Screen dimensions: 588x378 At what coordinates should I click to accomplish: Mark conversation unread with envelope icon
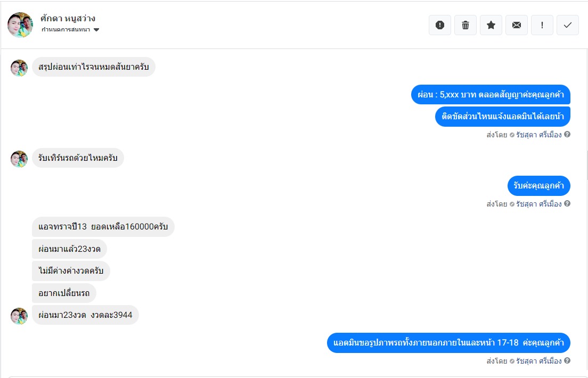tap(517, 25)
